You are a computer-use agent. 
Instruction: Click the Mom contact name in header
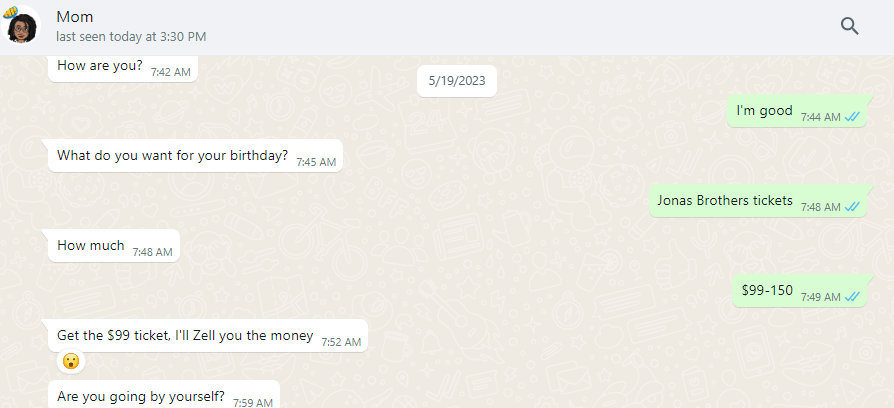[75, 17]
